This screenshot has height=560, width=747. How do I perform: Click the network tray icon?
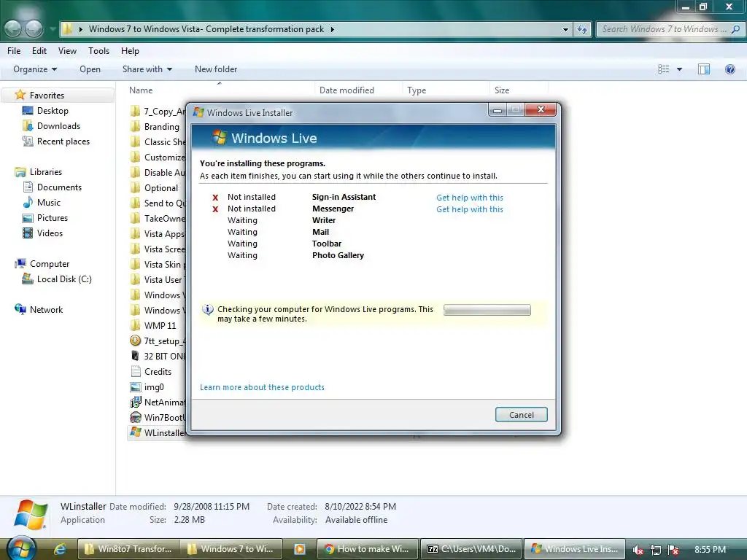(656, 550)
